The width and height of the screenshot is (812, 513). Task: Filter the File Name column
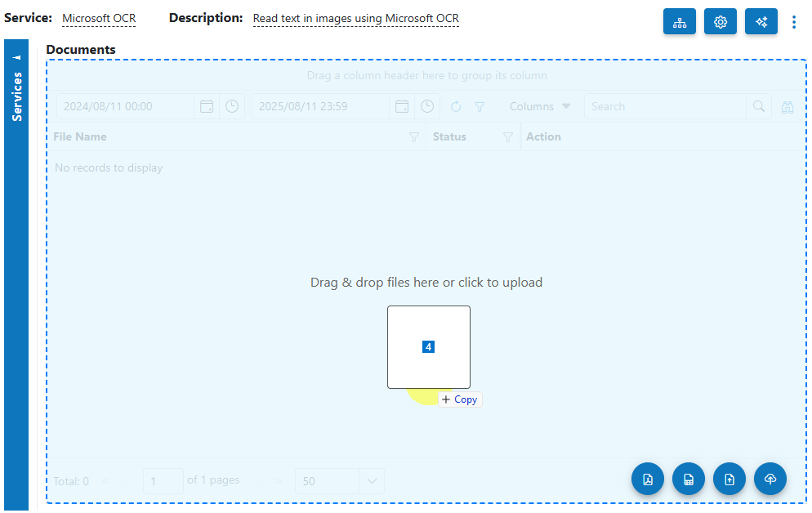(x=414, y=137)
